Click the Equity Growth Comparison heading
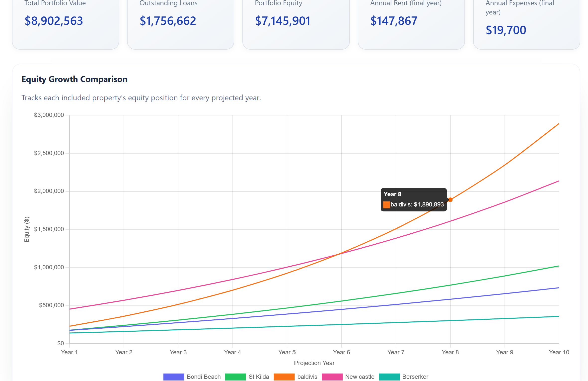This screenshot has width=588, height=381. click(74, 79)
